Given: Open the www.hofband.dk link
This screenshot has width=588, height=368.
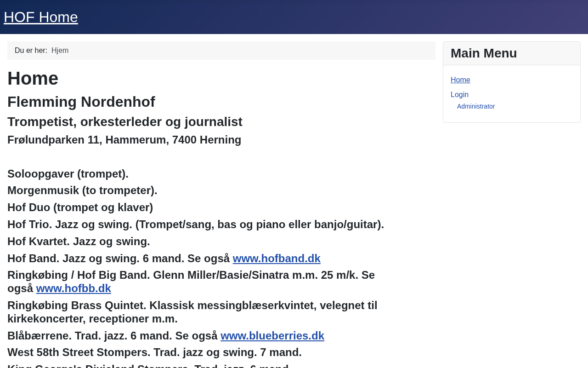Looking at the screenshot, I should point(277,259).
